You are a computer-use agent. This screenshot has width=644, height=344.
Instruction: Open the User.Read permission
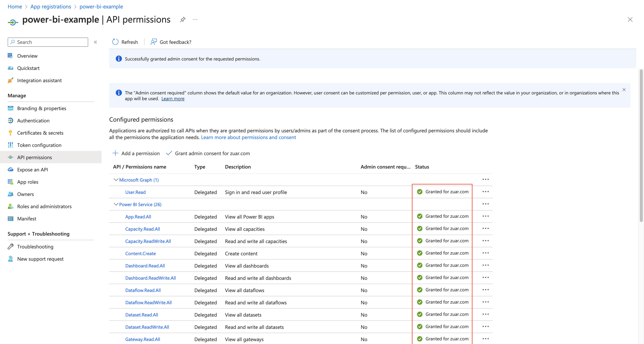point(135,192)
